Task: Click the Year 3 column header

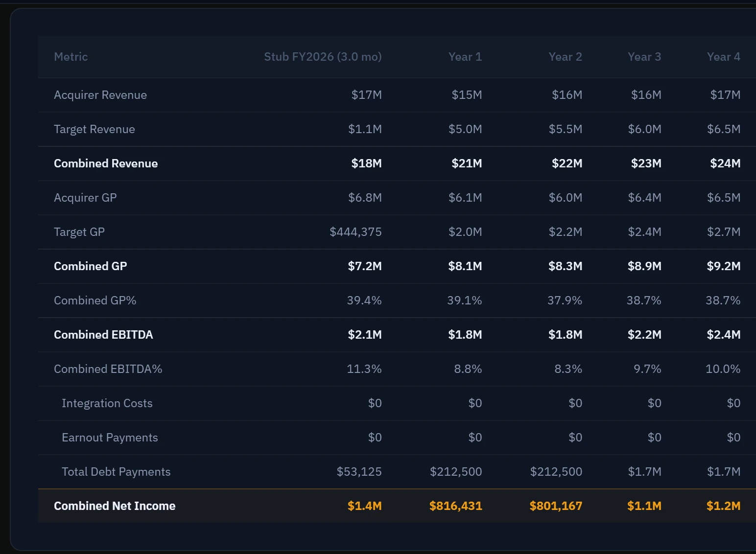Action: coord(644,57)
